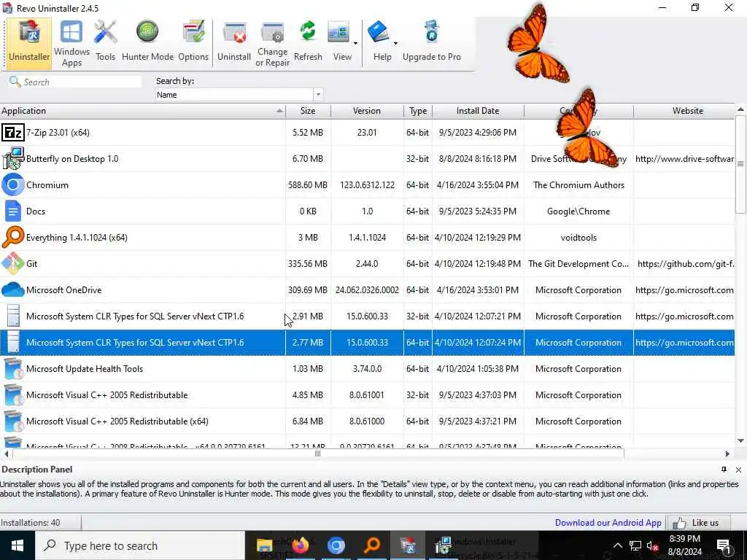This screenshot has width=747, height=560.
Task: Click the drive-software website cell
Action: click(684, 158)
